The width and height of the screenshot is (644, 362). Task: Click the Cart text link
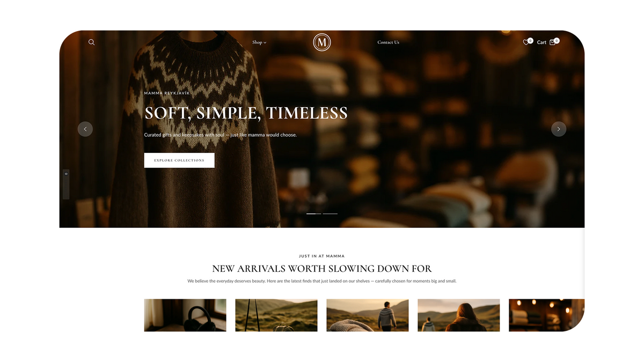click(x=541, y=42)
